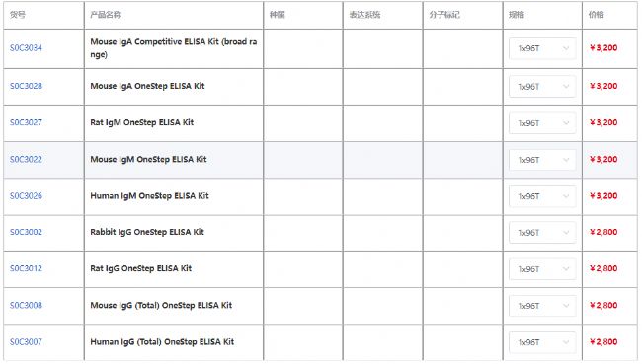
Task: Open product link S0C3008
Action: coord(26,305)
